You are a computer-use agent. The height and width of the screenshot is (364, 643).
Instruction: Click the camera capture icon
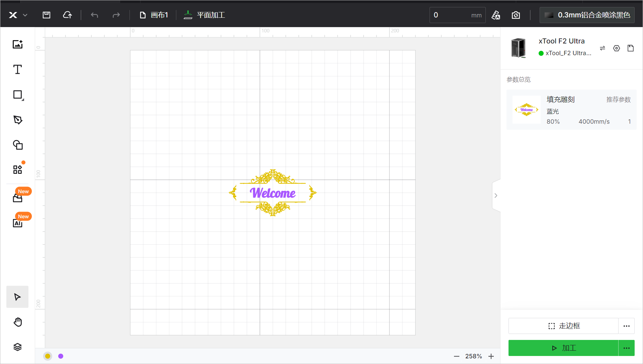pyautogui.click(x=516, y=15)
